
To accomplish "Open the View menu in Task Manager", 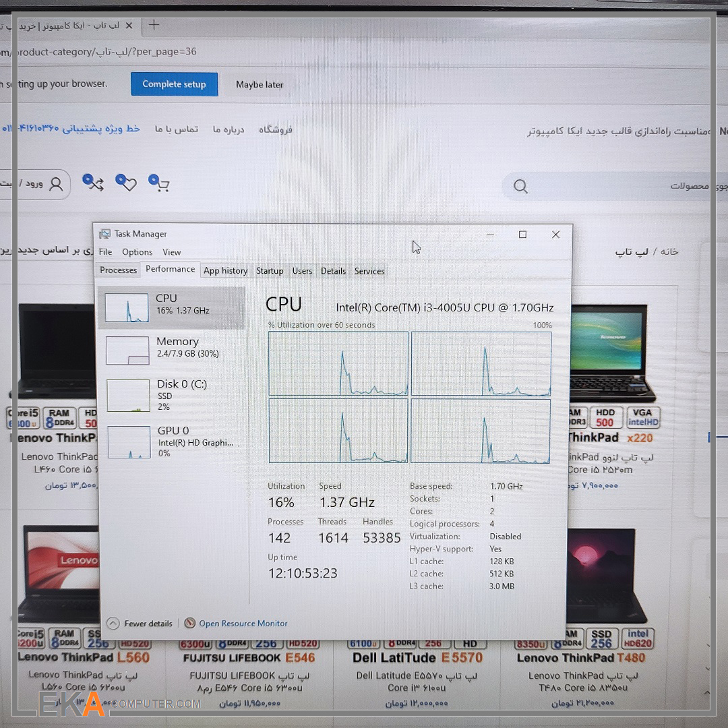I will (x=171, y=252).
